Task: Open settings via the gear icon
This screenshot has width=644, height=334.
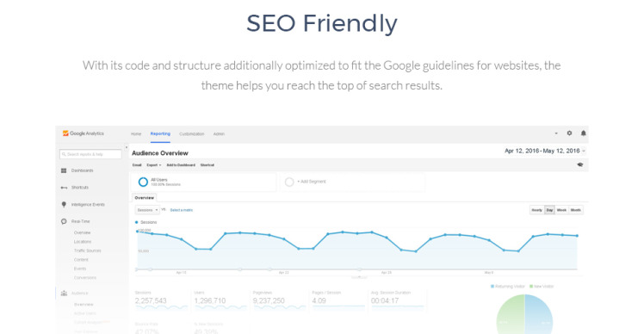Action: tap(569, 133)
